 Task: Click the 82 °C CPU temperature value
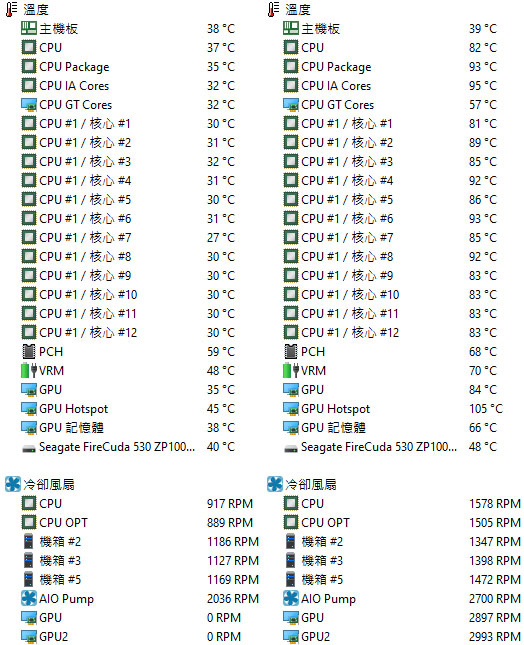click(483, 47)
